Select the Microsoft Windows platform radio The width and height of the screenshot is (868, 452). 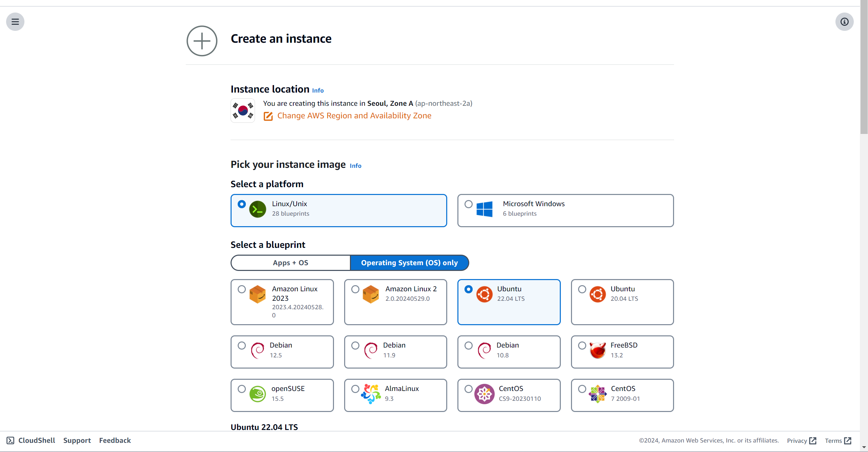[468, 204]
